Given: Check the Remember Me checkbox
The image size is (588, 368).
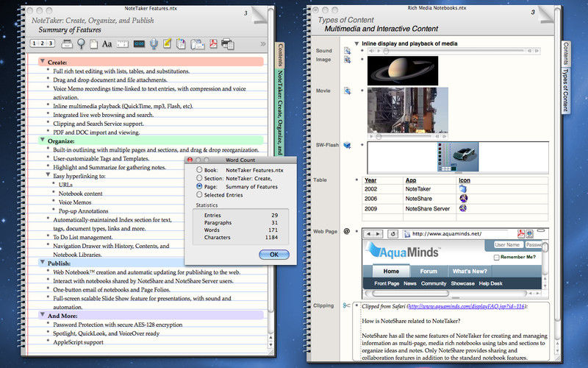Looking at the screenshot, I should click(x=497, y=258).
